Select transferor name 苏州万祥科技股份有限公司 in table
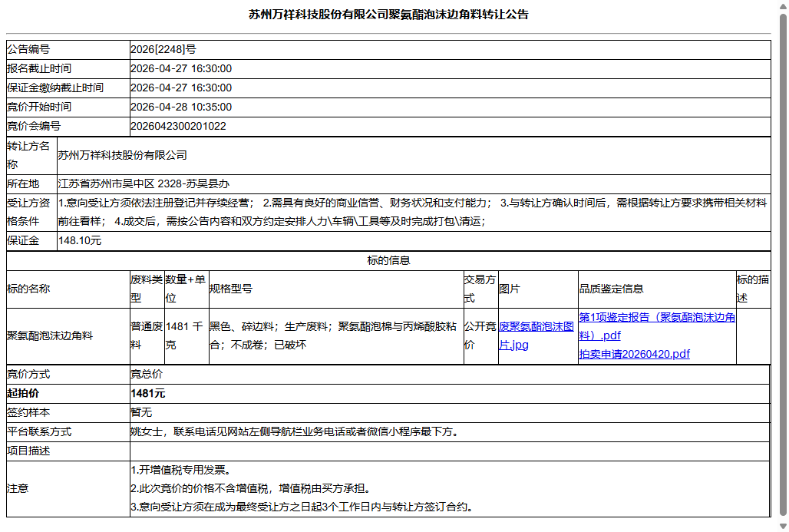 (x=122, y=155)
